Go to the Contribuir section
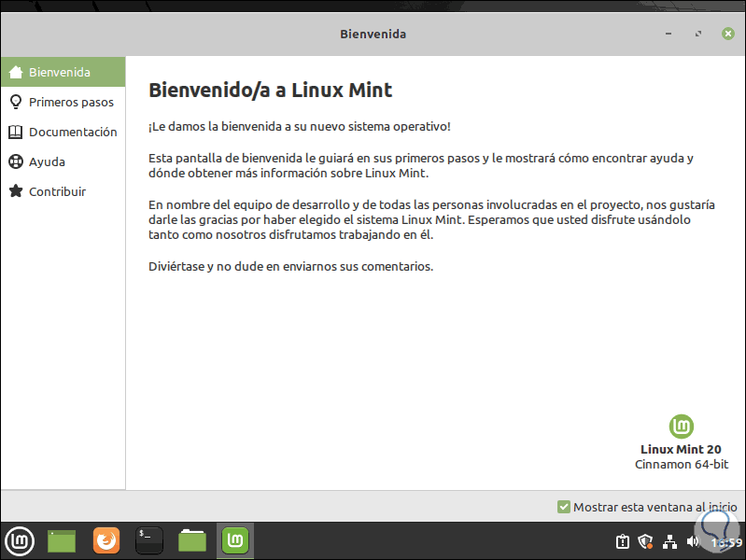 pyautogui.click(x=63, y=191)
